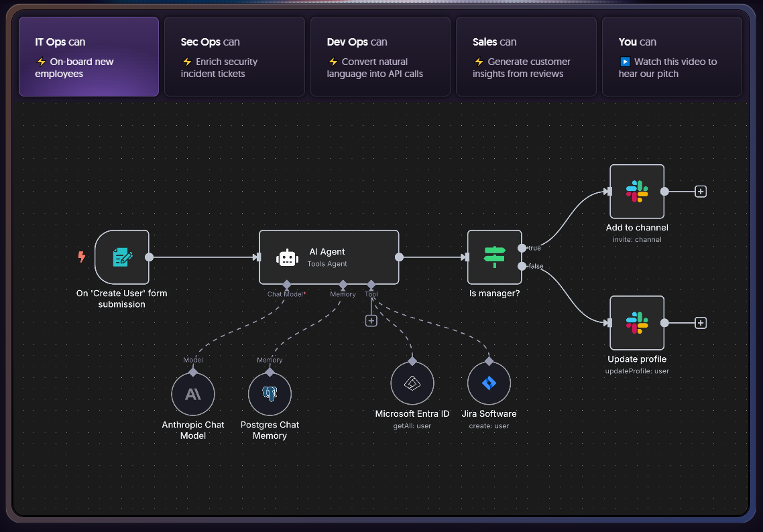The height and width of the screenshot is (532, 763).
Task: Open the Microsoft Entra ID tool node
Action: (412, 384)
